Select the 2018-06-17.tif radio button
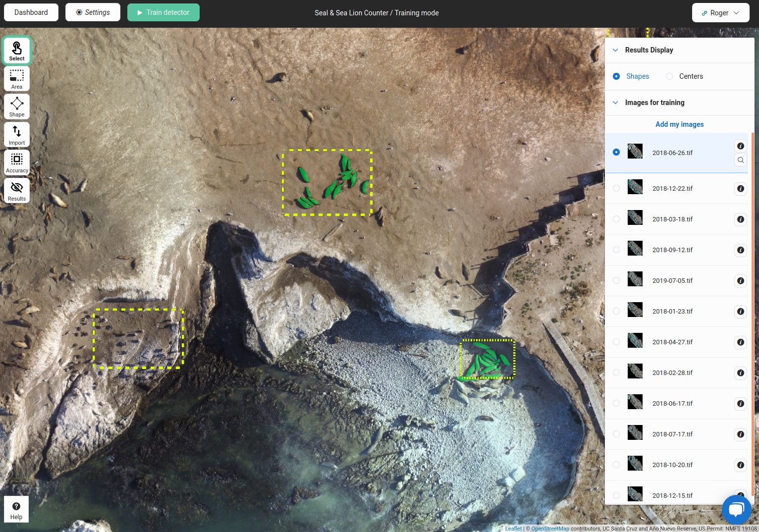 click(616, 403)
